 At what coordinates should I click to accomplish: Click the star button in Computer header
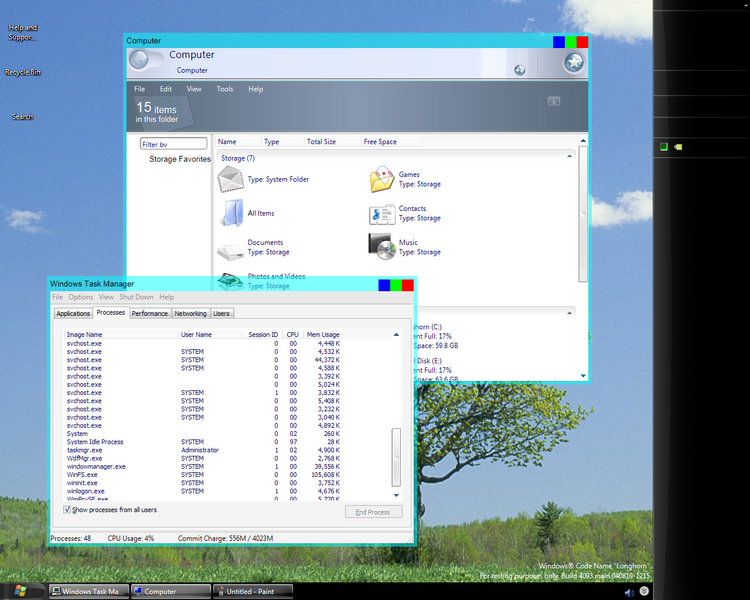tap(573, 62)
